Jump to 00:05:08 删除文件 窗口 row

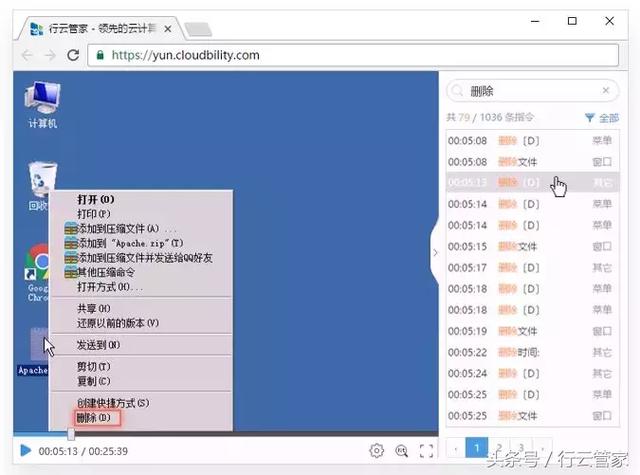(532, 162)
